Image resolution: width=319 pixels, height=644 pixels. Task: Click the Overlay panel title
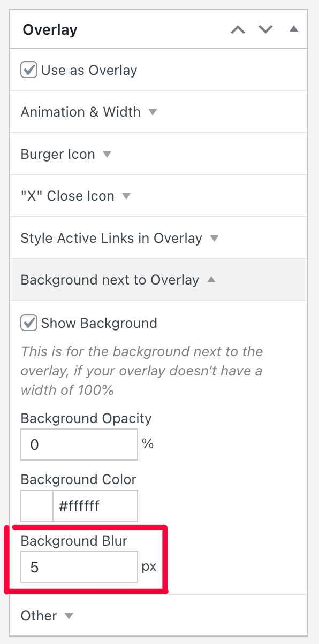click(50, 29)
